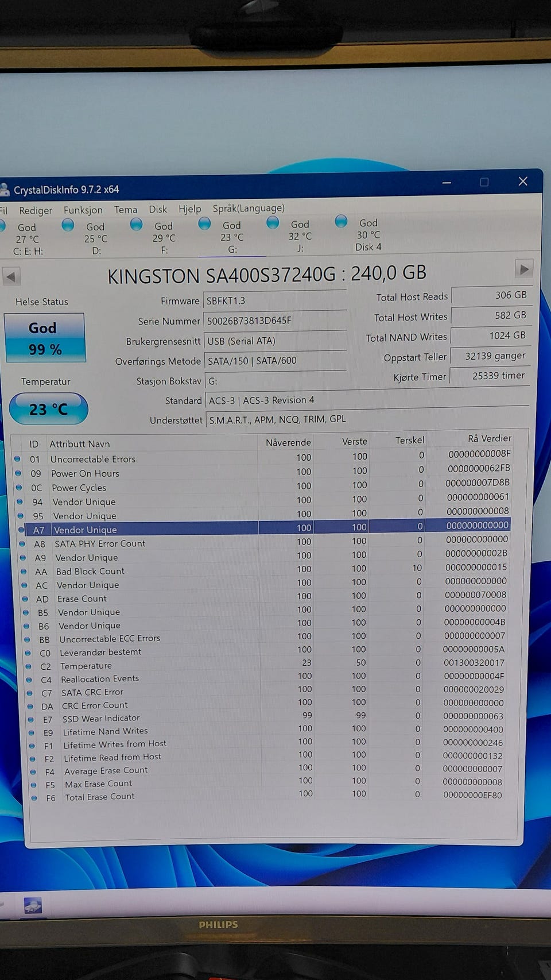Open the Disk menu
Screen dimensions: 551x980
pyautogui.click(x=158, y=209)
